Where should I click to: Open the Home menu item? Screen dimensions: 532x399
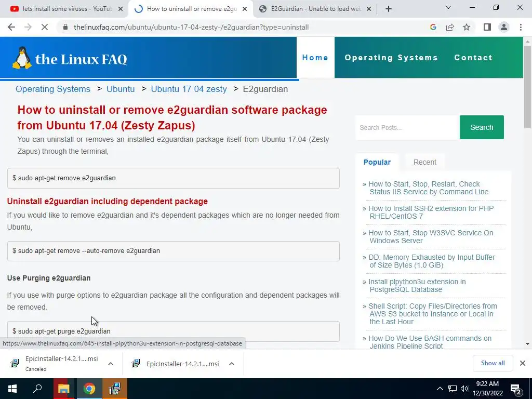coord(315,58)
